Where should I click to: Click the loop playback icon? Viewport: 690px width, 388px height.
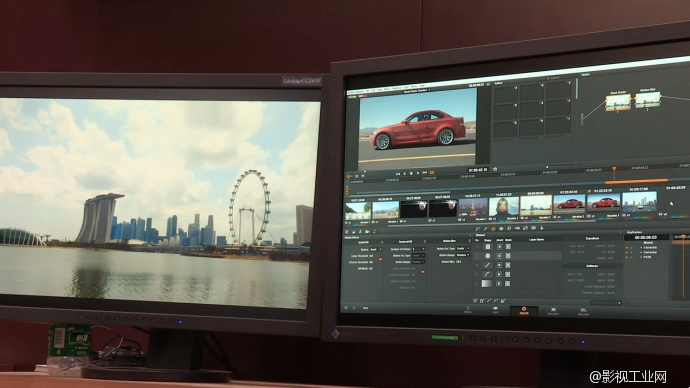pyautogui.click(x=432, y=172)
